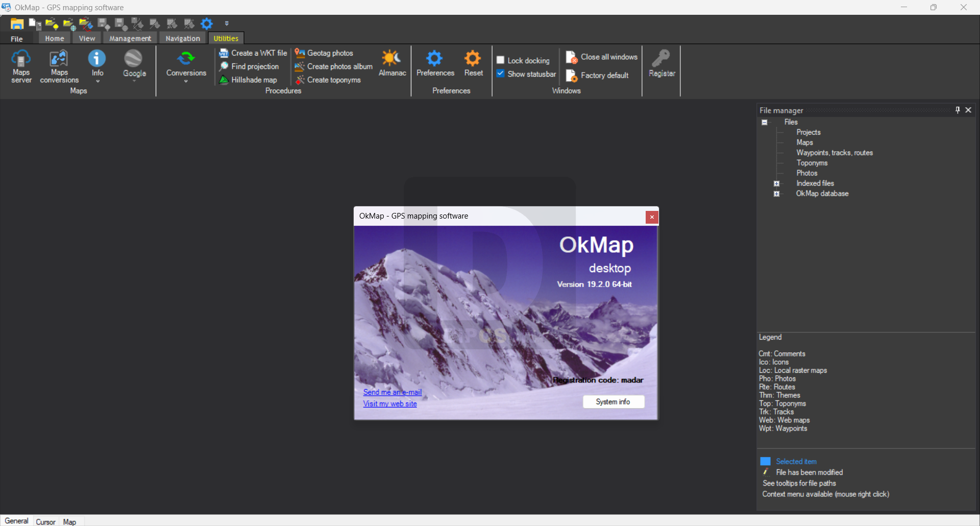Click the Register key icon
Image resolution: width=980 pixels, height=526 pixels.
point(661,63)
